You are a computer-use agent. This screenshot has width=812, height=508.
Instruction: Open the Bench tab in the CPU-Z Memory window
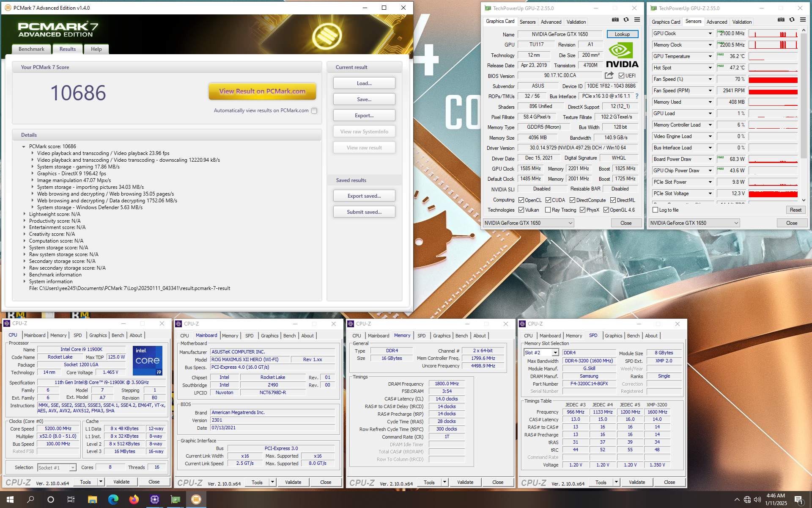pos(461,336)
